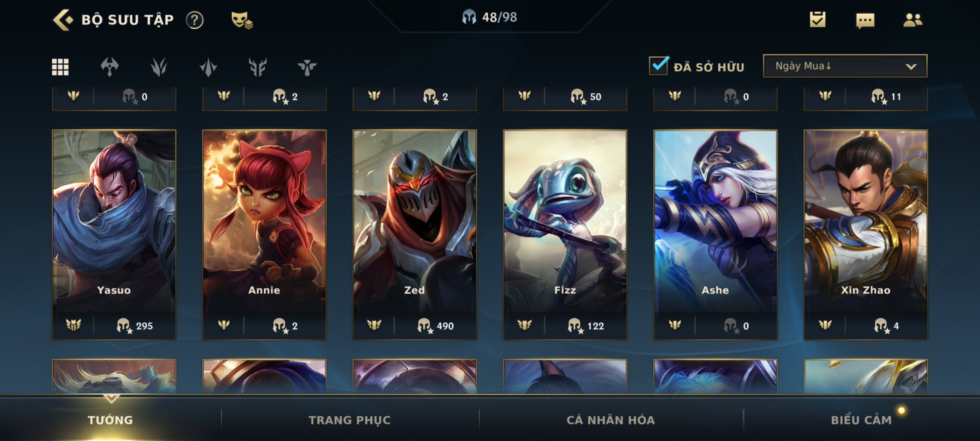The width and height of the screenshot is (980, 441).
Task: Tap the 48/98 champion count indicator
Action: coord(490,17)
